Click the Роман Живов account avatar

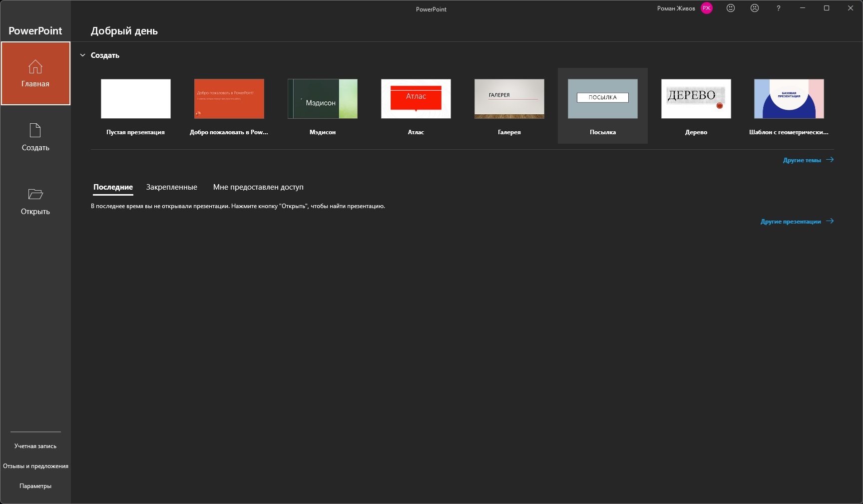click(707, 8)
